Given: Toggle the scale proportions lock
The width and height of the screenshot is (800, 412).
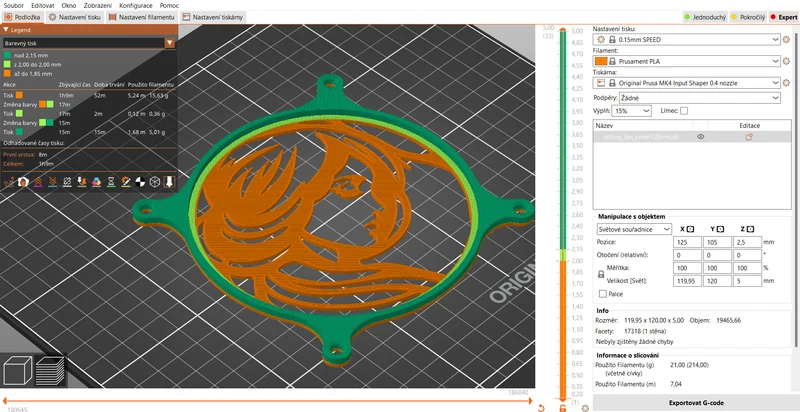Looking at the screenshot, I should (601, 274).
